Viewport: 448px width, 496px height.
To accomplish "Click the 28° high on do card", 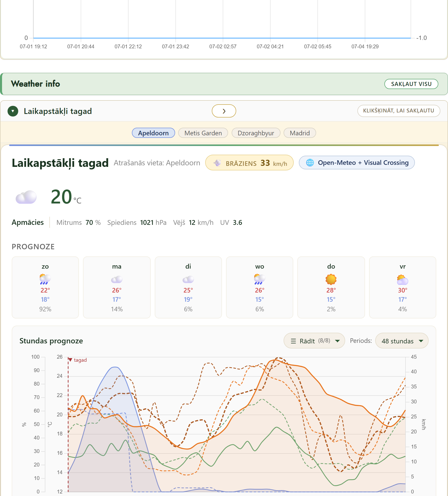I will pos(331,290).
